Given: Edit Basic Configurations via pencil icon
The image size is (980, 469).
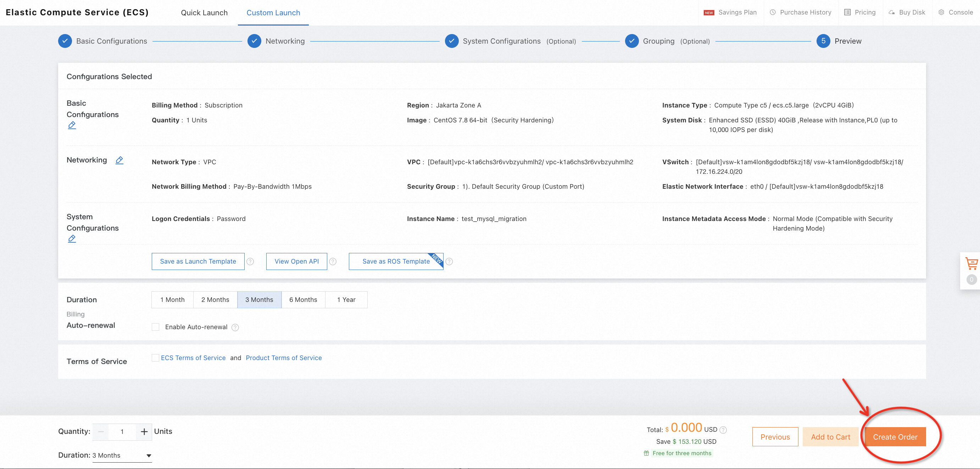Looking at the screenshot, I should (72, 125).
